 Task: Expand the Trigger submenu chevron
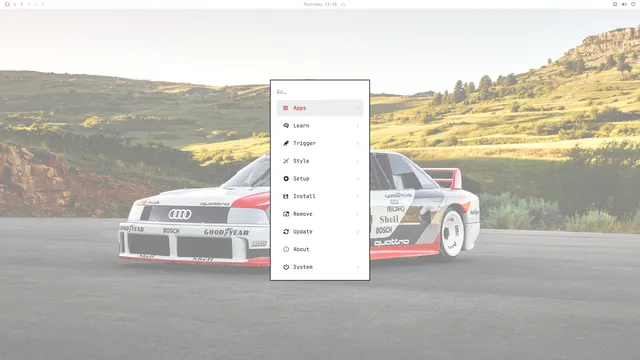pyautogui.click(x=358, y=143)
